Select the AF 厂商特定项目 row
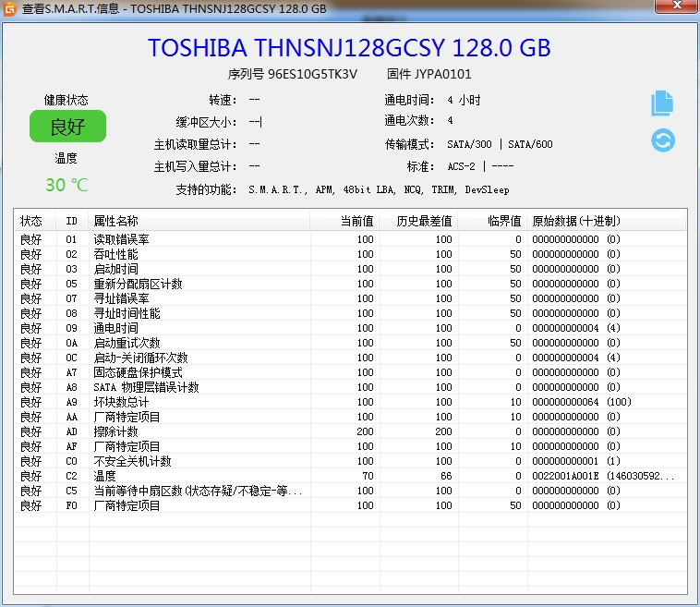Image resolution: width=700 pixels, height=607 pixels. click(350, 446)
